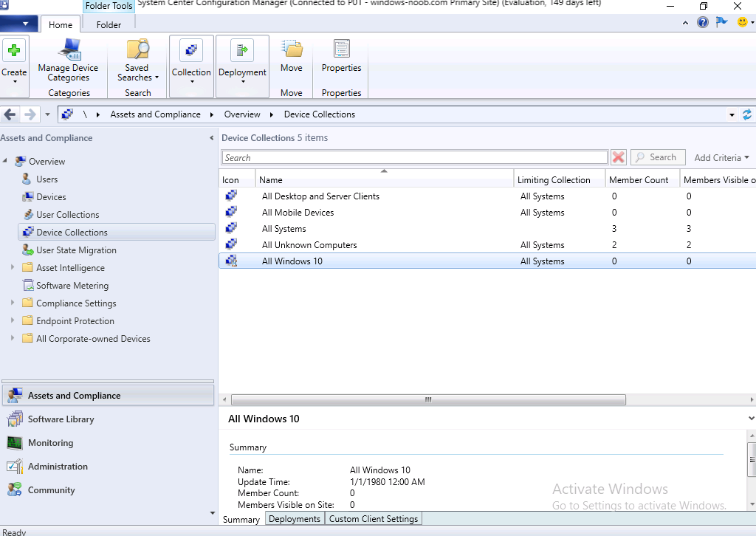The image size is (756, 536).
Task: Click the blue flag notifications icon
Action: point(722,22)
